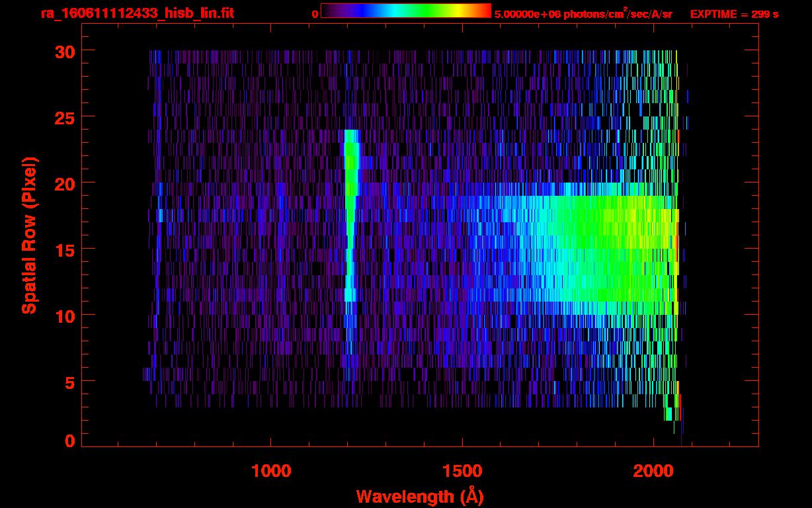Click the Spatial Row (Pixel) axis title
The image size is (812, 508).
tap(29, 235)
